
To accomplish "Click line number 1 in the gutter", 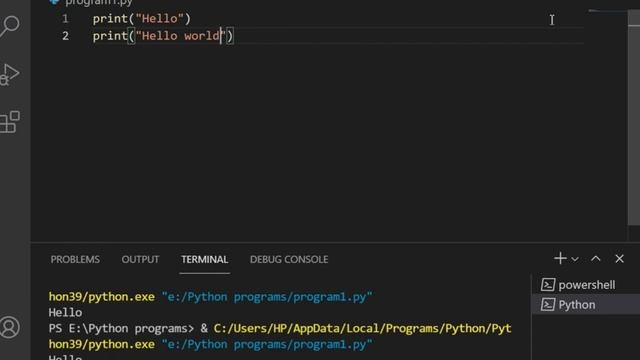I will [x=65, y=19].
